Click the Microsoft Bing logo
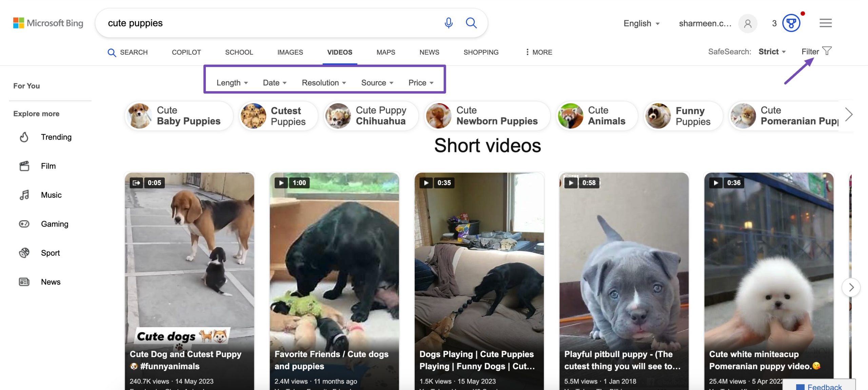 click(48, 23)
